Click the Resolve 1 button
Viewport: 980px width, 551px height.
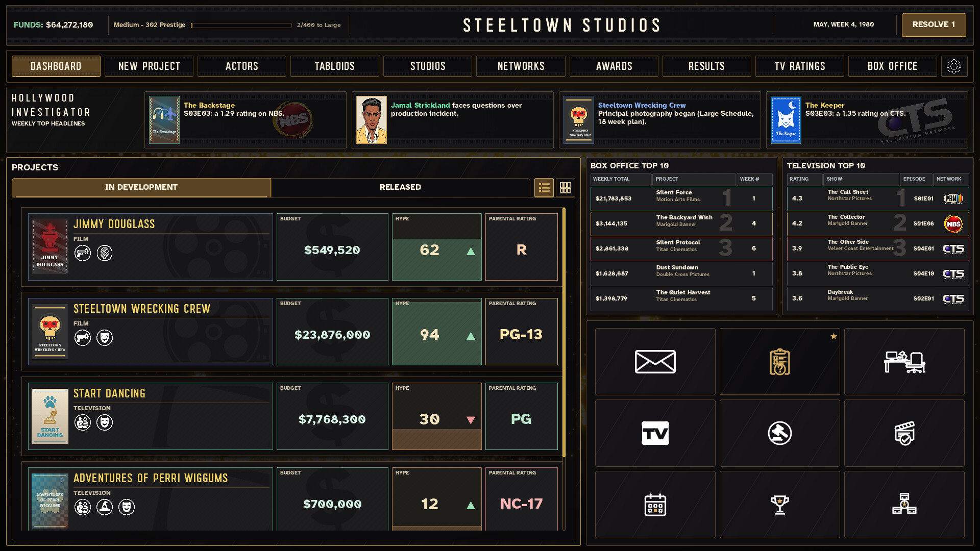point(934,24)
